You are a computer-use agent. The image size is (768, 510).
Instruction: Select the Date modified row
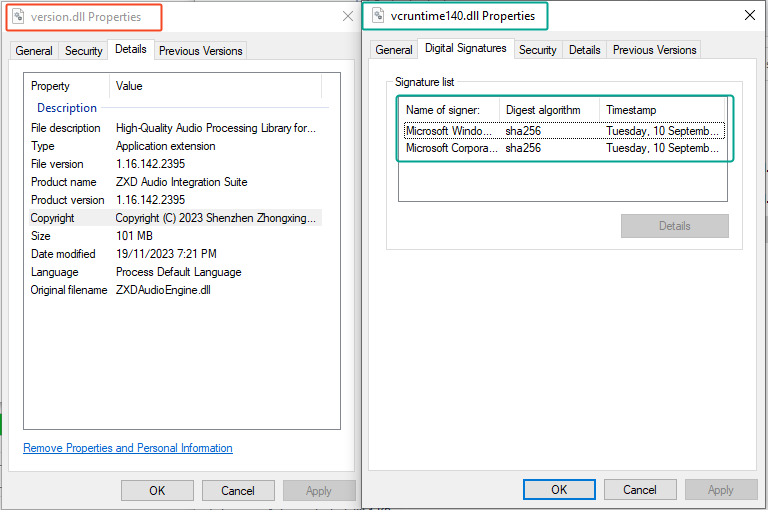click(175, 254)
